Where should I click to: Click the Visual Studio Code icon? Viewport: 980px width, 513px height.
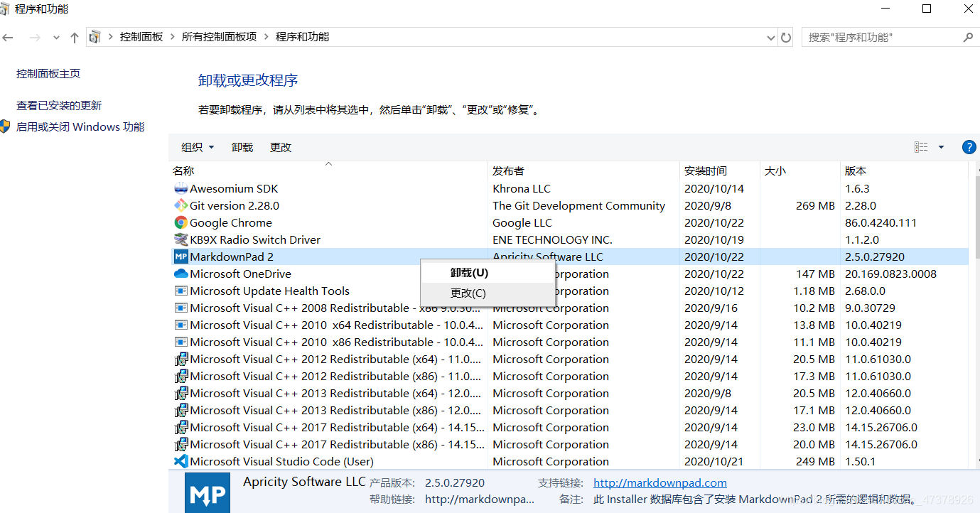point(181,461)
